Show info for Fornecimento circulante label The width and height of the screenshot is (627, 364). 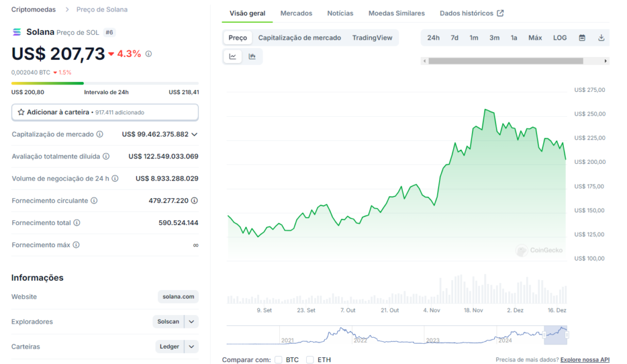pos(94,201)
